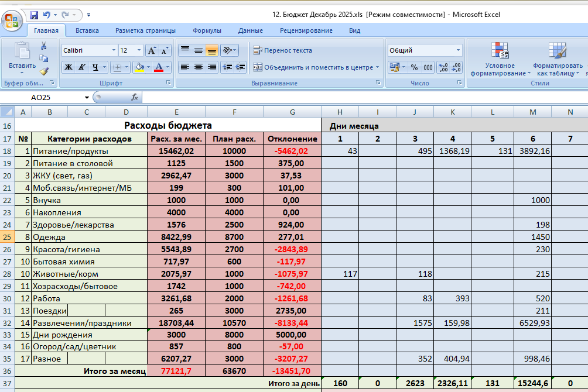The height and width of the screenshot is (392, 588).
Task: Decrease the font size
Action: point(165,50)
